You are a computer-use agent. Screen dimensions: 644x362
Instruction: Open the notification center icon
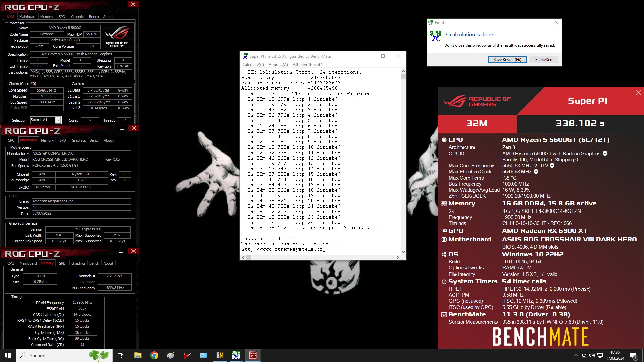point(633,355)
